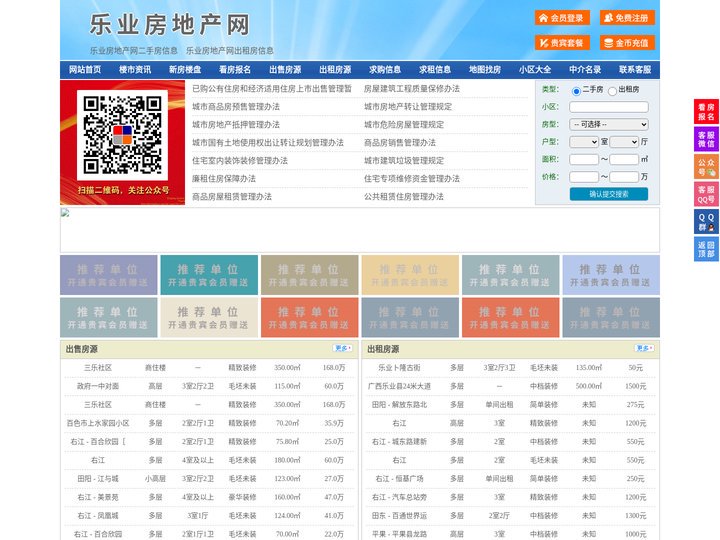Click the 返回顶部 side floating icon
Screen dimensions: 720x540
(x=706, y=249)
